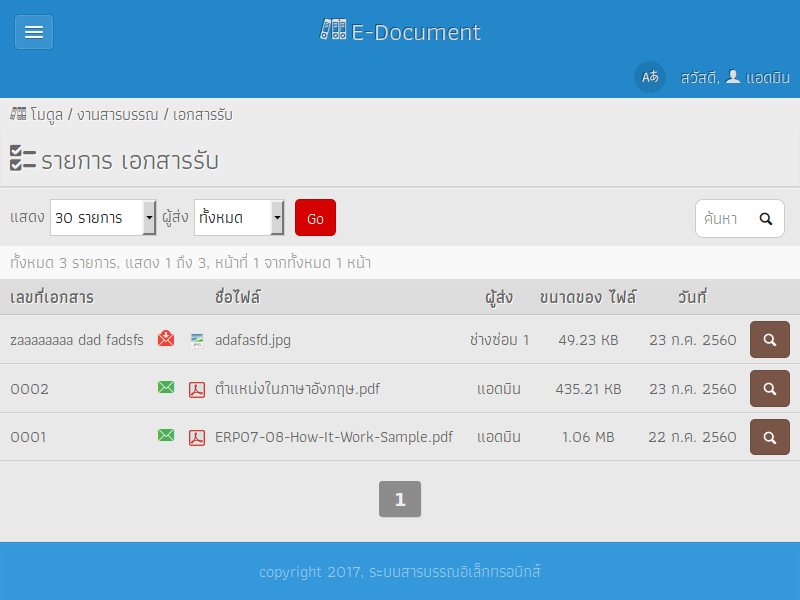Click the checklist icon beside รายการ เอกสารรับ
The image size is (800, 600).
[22, 158]
